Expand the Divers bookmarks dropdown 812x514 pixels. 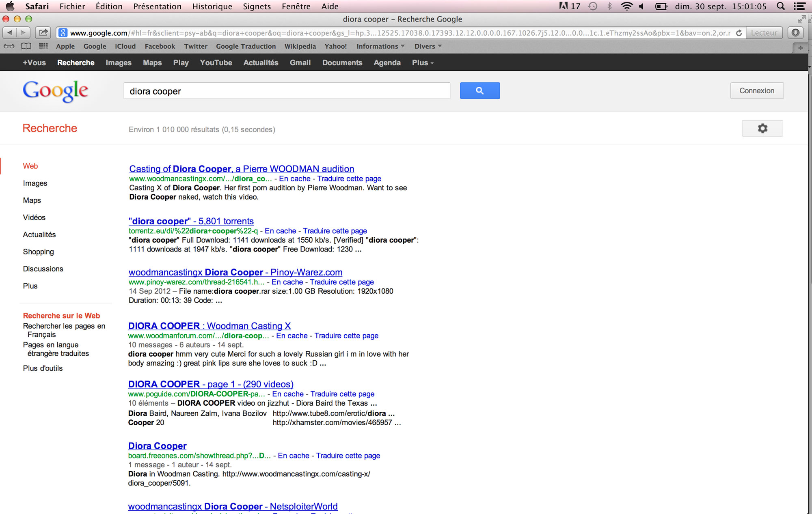(x=428, y=46)
